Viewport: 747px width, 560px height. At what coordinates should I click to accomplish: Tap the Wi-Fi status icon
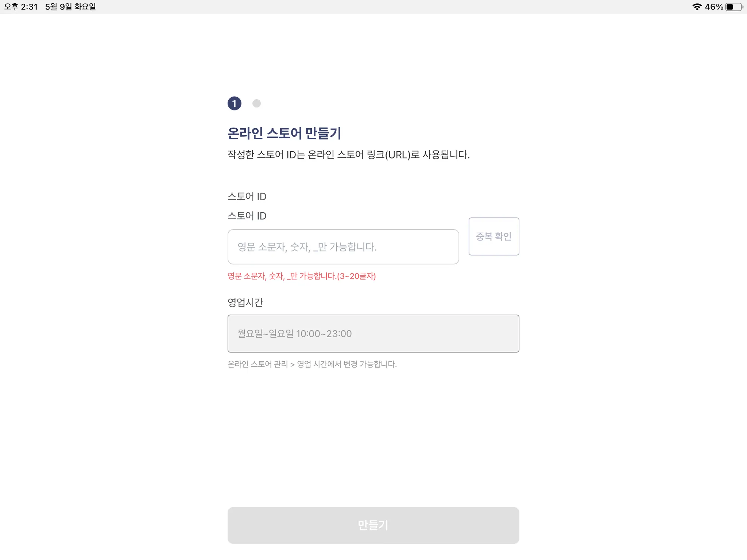tap(697, 7)
